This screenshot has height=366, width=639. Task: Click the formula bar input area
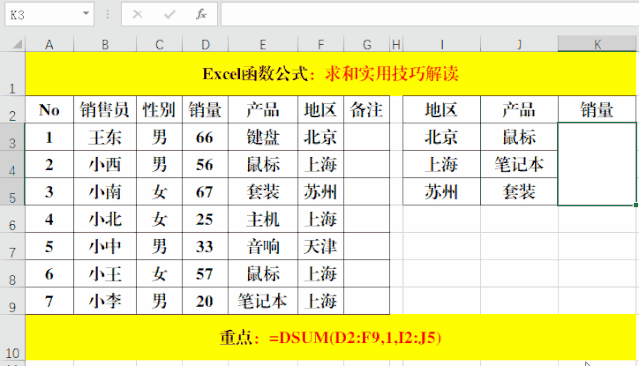click(x=430, y=15)
